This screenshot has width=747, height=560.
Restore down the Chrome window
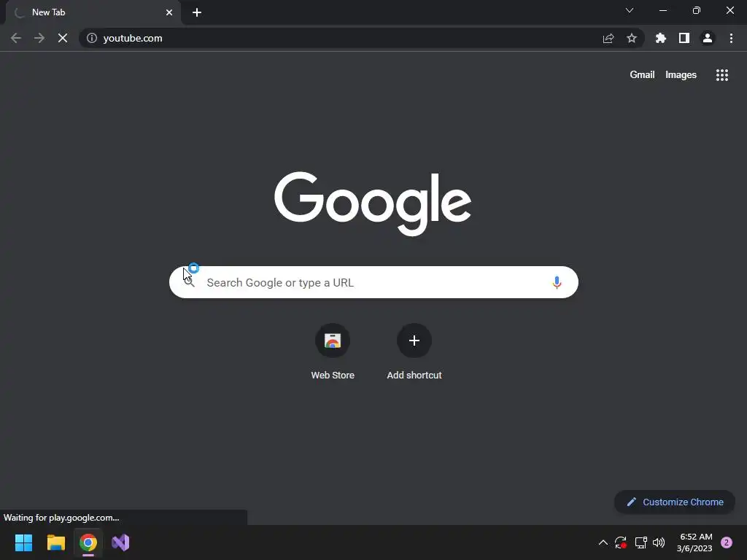tap(697, 10)
